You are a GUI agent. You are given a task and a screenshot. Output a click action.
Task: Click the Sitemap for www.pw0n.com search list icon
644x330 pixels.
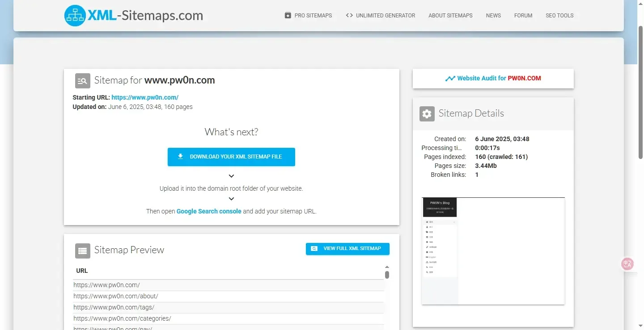pos(83,81)
